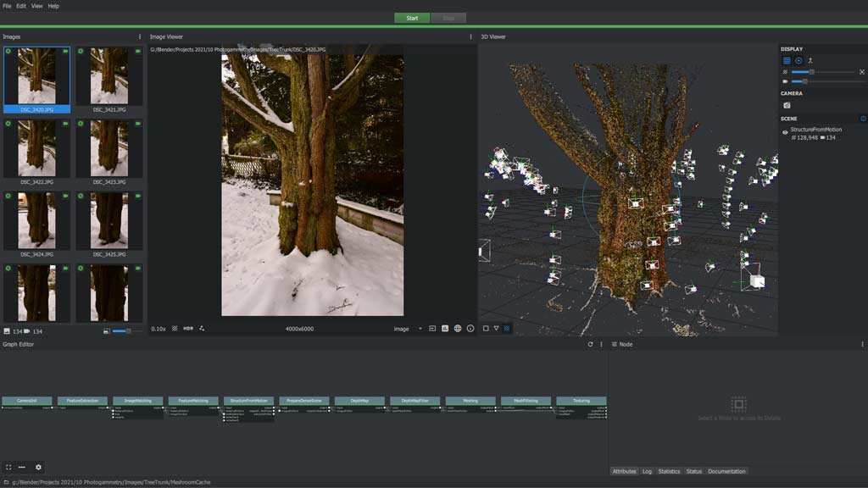Image resolution: width=868 pixels, height=488 pixels.
Task: Click the camera indicator on DSC_3425.JPG thumbnail
Action: [138, 196]
